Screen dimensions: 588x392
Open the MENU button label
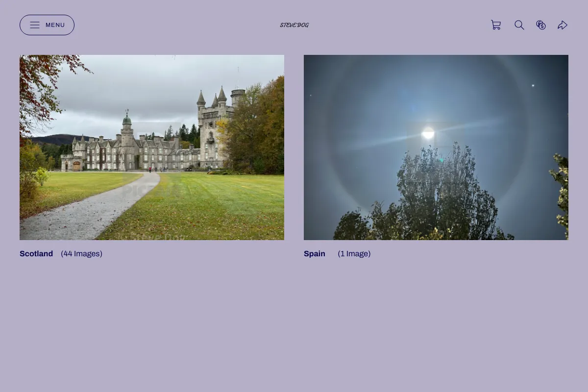point(55,25)
